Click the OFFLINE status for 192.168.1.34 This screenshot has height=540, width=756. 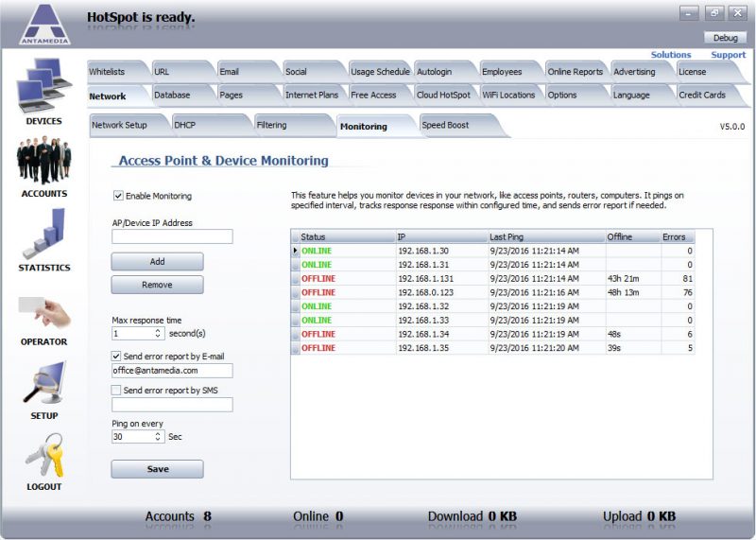pos(318,334)
